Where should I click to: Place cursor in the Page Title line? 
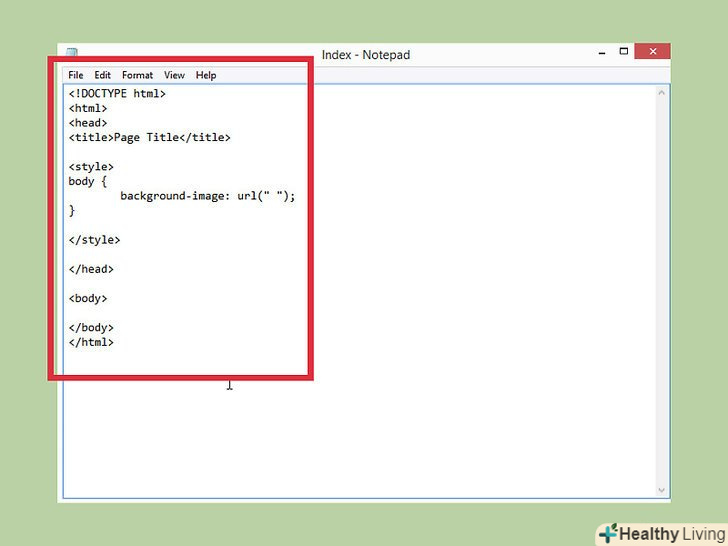click(x=149, y=138)
